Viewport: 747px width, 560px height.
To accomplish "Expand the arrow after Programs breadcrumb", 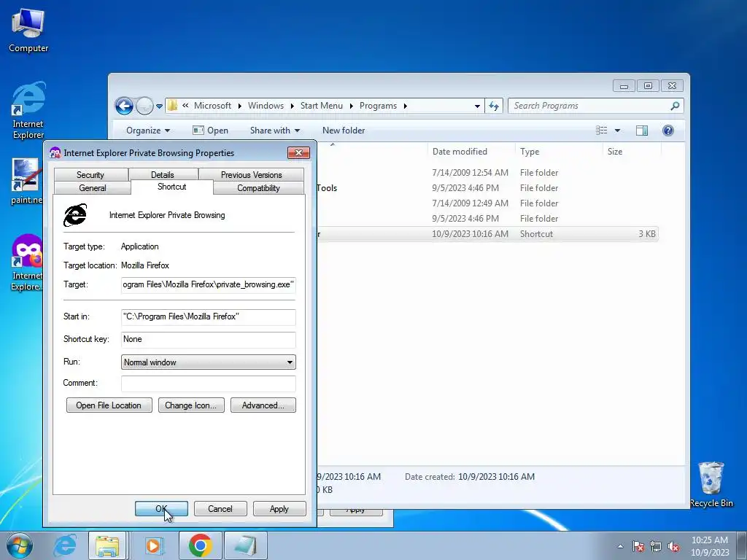I will point(406,106).
